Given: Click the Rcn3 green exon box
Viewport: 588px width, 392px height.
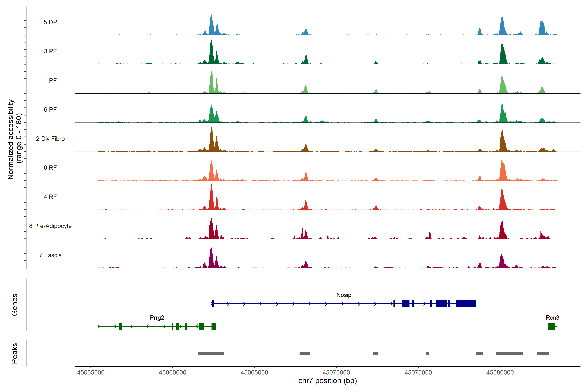Looking at the screenshot, I should [551, 326].
